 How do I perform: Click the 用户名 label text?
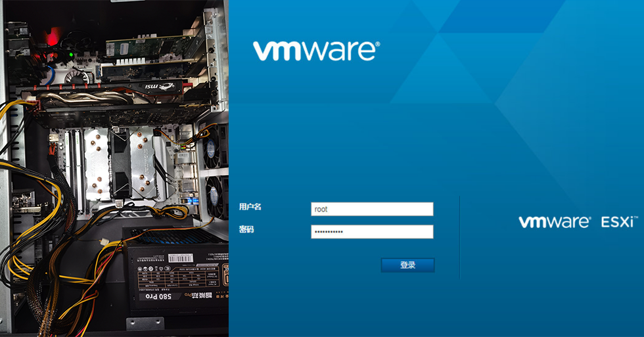250,206
